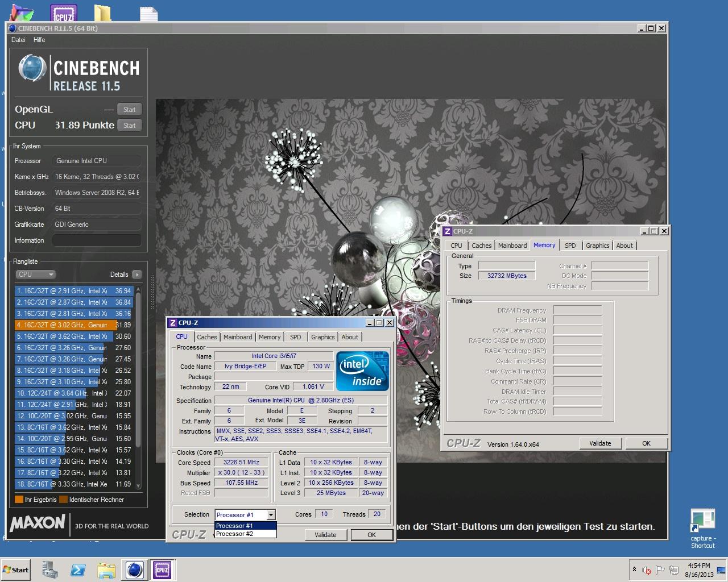The image size is (728, 582).
Task: Open Windows Explorer from taskbar
Action: point(106,570)
